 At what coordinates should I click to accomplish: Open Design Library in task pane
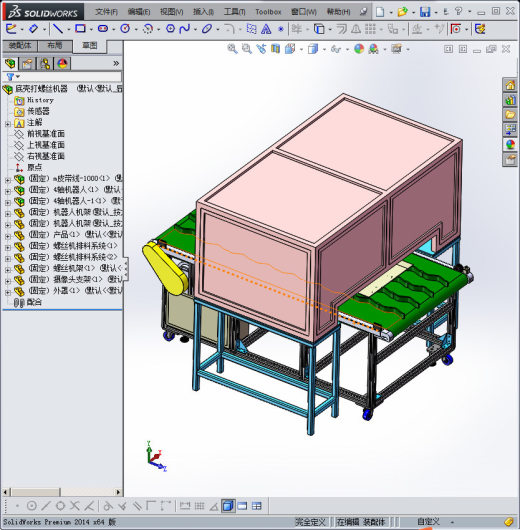pos(510,100)
